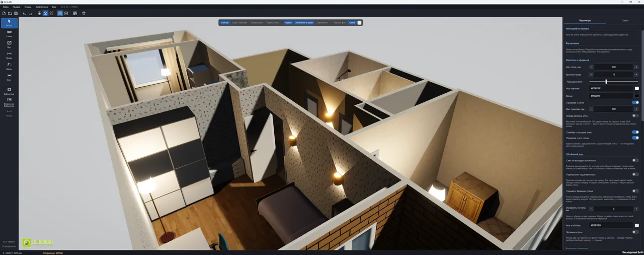Activate the 3D cube view icon
Viewport: 644px width, 255px height.
coord(45,13)
